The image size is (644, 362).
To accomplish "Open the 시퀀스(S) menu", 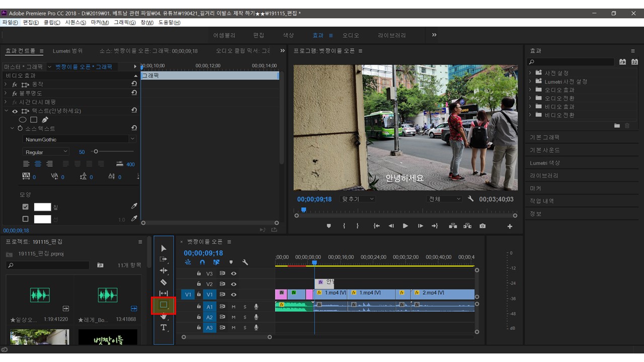I will (75, 23).
